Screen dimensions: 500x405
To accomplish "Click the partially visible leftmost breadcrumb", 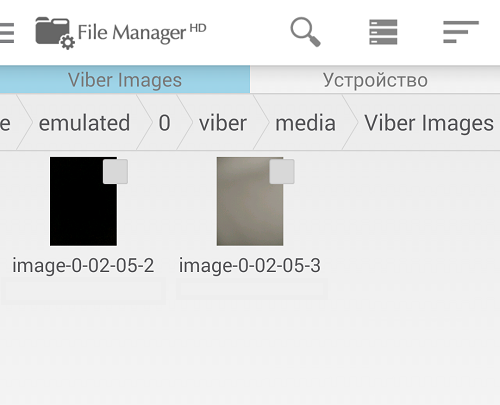I will (x=5, y=123).
